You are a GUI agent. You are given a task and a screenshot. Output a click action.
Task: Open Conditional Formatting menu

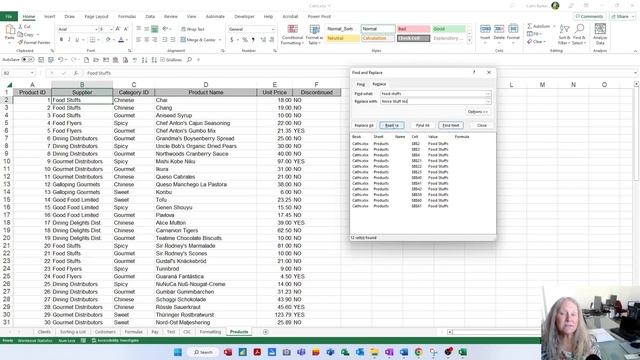(292, 34)
